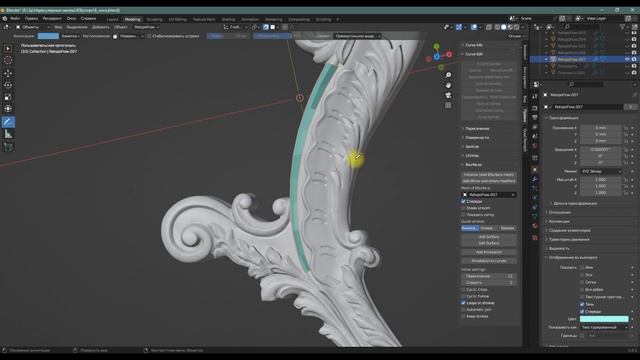Open the Объектный mode dropdown in viewport header
The width and height of the screenshot is (640, 360).
(x=32, y=27)
